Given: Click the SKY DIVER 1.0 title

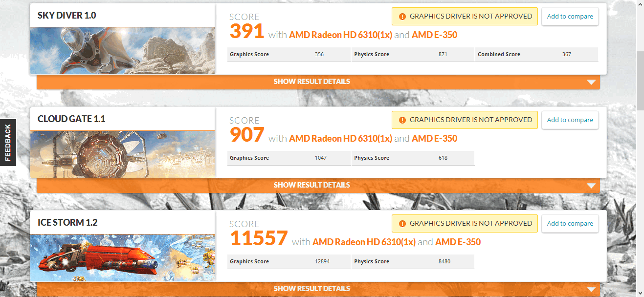Looking at the screenshot, I should (67, 16).
